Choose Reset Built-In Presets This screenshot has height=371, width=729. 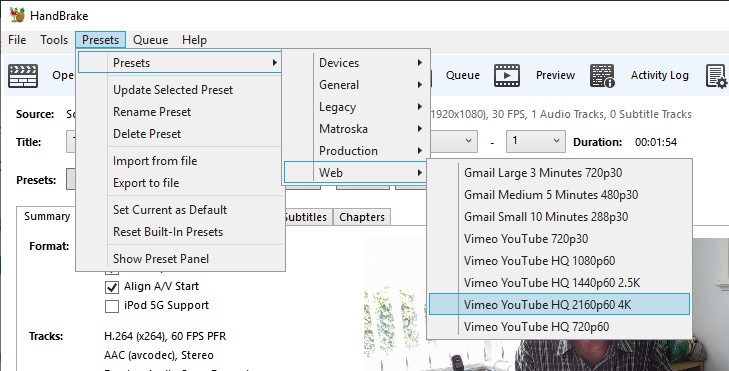[x=168, y=232]
